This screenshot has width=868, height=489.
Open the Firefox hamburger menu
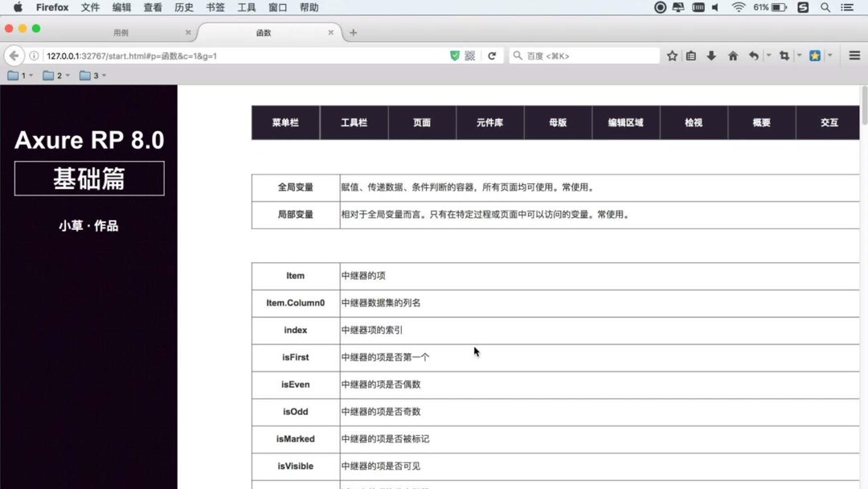click(854, 55)
